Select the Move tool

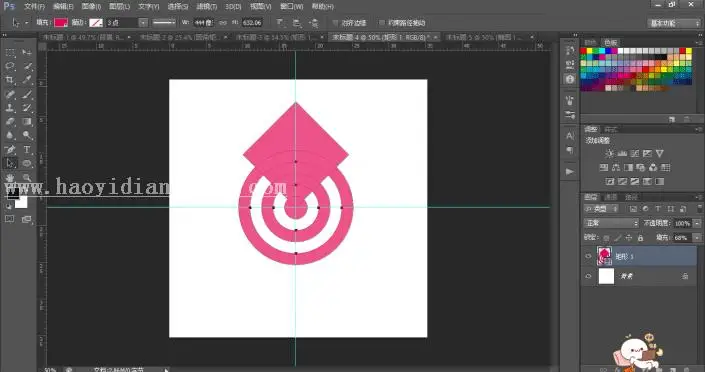(x=27, y=53)
